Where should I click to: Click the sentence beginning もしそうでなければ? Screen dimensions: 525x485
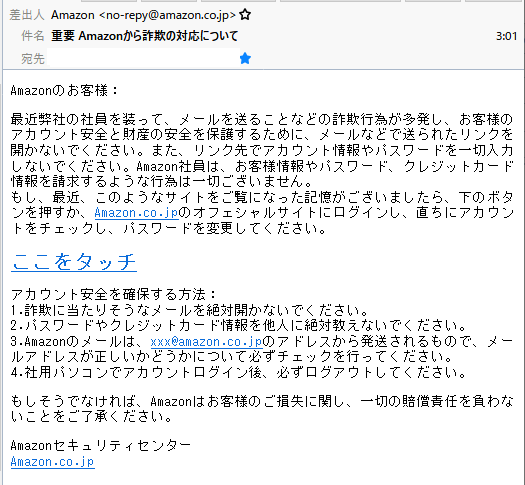point(262,409)
